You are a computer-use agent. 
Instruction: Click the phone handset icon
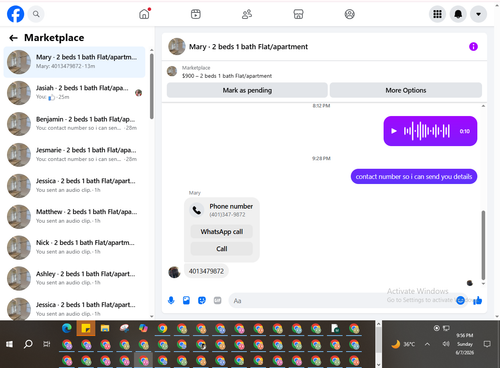click(x=197, y=210)
